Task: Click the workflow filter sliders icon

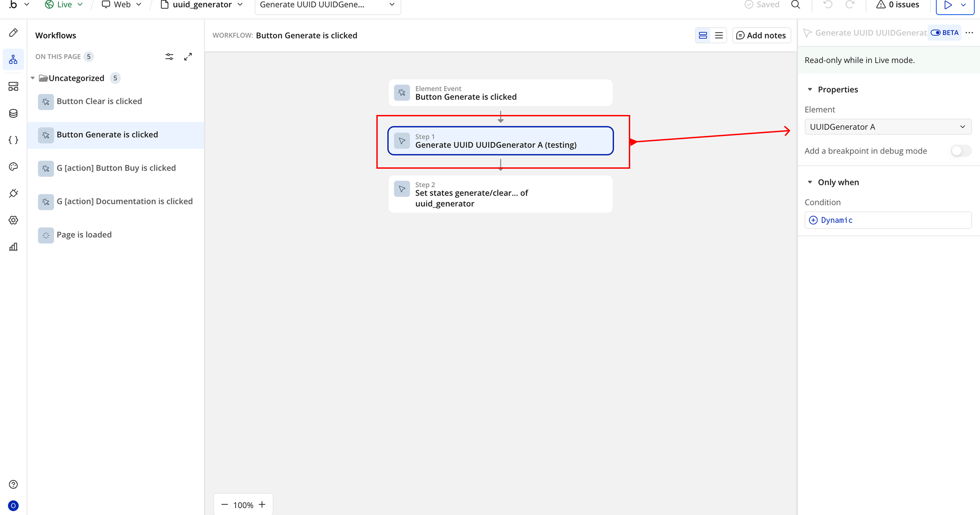Action: click(169, 57)
